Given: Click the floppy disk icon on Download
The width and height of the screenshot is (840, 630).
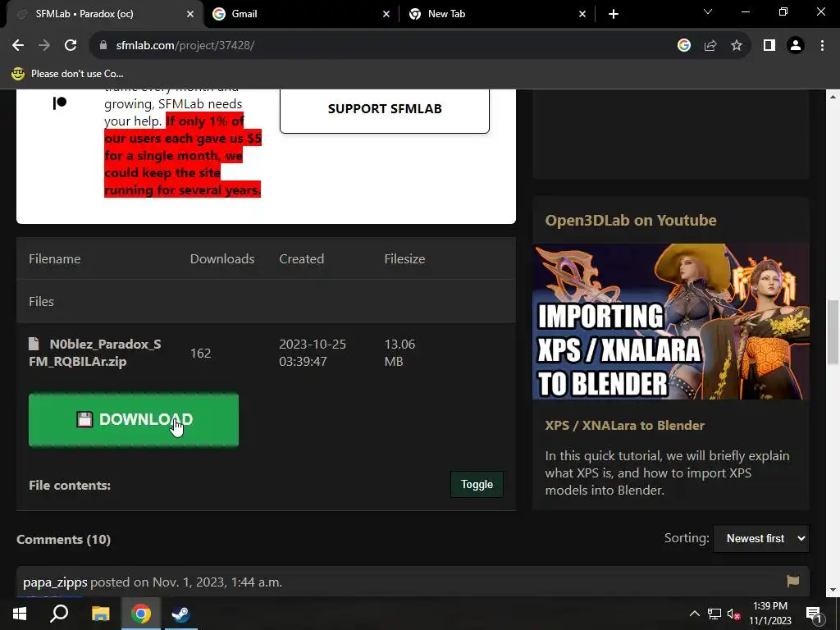Looking at the screenshot, I should click(84, 419).
